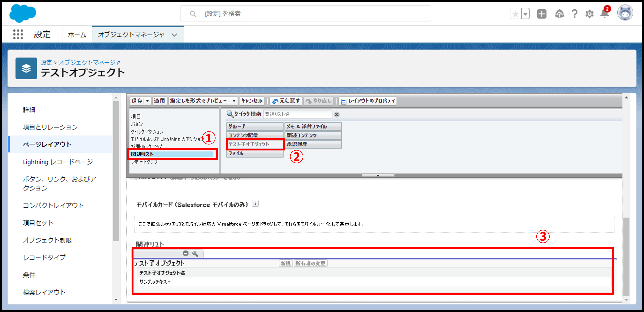Open the App Launcher grid icon
The image size is (644, 312).
click(18, 34)
